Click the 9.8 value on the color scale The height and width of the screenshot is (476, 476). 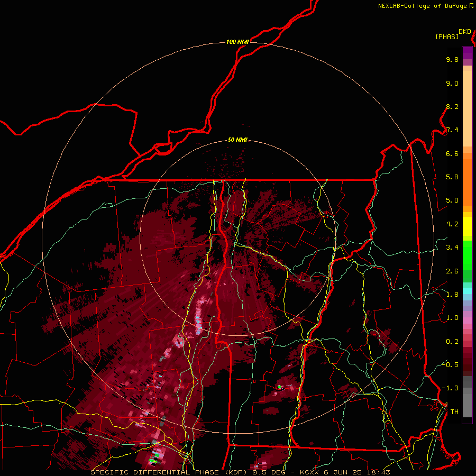coord(452,59)
